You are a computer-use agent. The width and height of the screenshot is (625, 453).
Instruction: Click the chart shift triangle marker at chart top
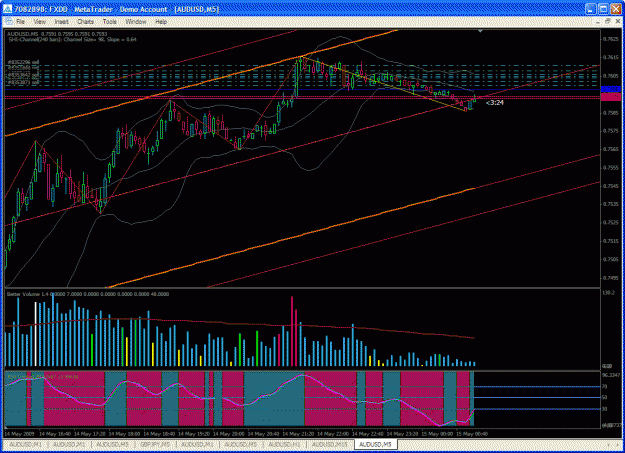click(480, 31)
